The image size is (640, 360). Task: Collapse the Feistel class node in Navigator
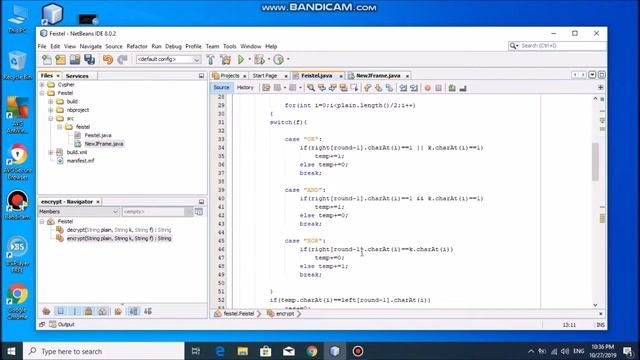point(42,221)
